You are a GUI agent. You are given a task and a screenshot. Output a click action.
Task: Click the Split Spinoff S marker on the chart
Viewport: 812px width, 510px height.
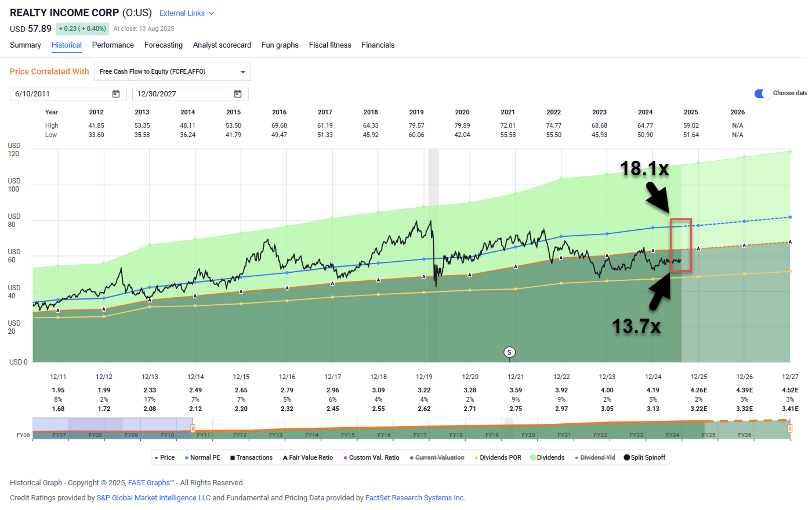click(x=509, y=352)
